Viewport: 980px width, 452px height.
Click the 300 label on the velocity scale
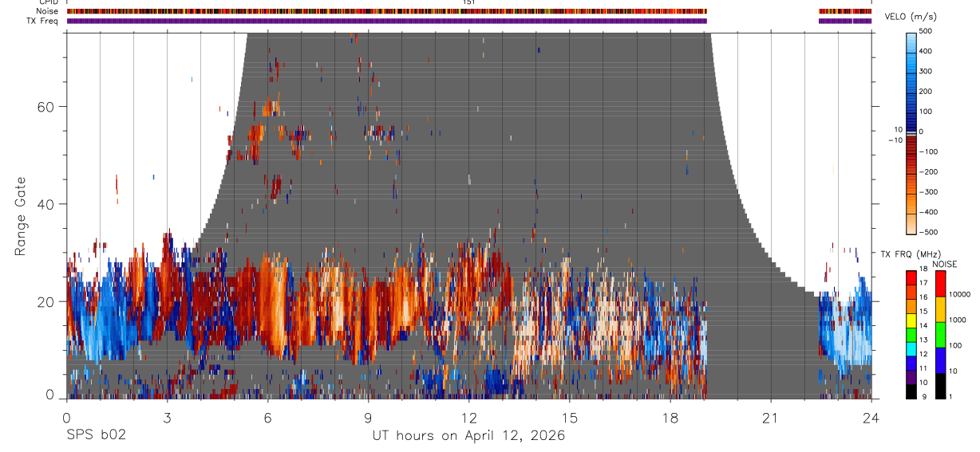(x=927, y=71)
